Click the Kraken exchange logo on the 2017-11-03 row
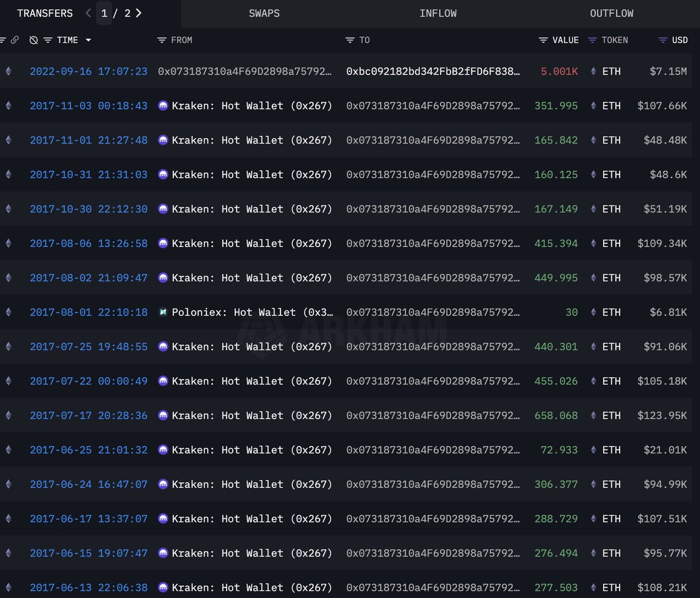Viewport: 700px width, 598px height. coord(163,105)
